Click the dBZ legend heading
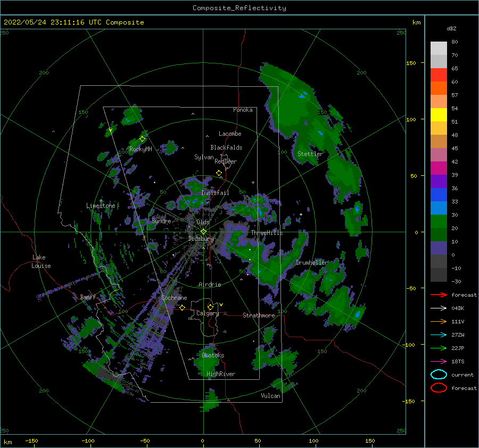479x448 pixels. coord(451,28)
